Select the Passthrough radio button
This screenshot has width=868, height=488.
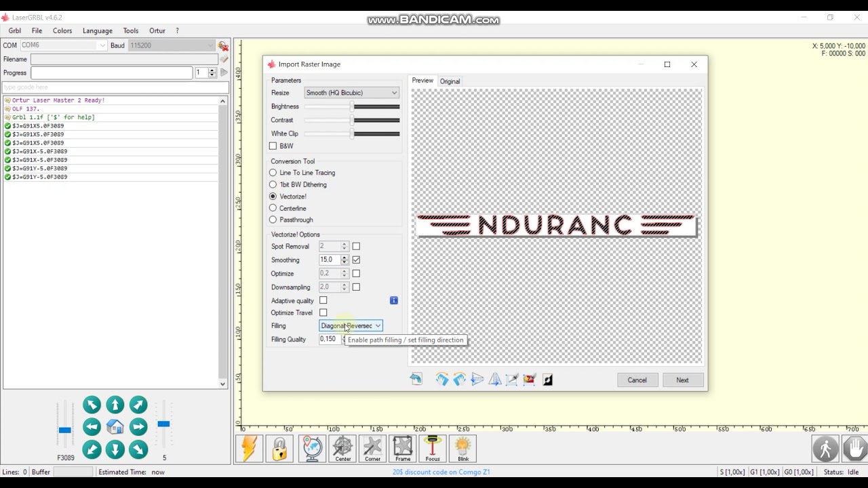273,220
